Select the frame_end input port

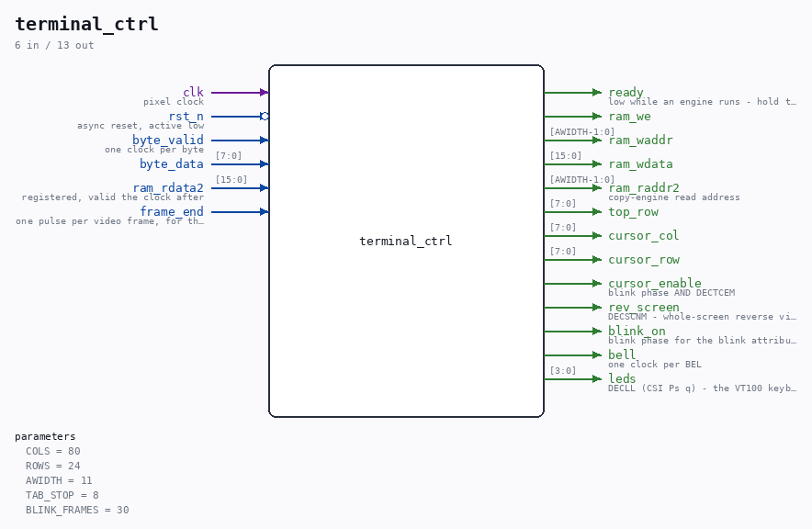[172, 211]
